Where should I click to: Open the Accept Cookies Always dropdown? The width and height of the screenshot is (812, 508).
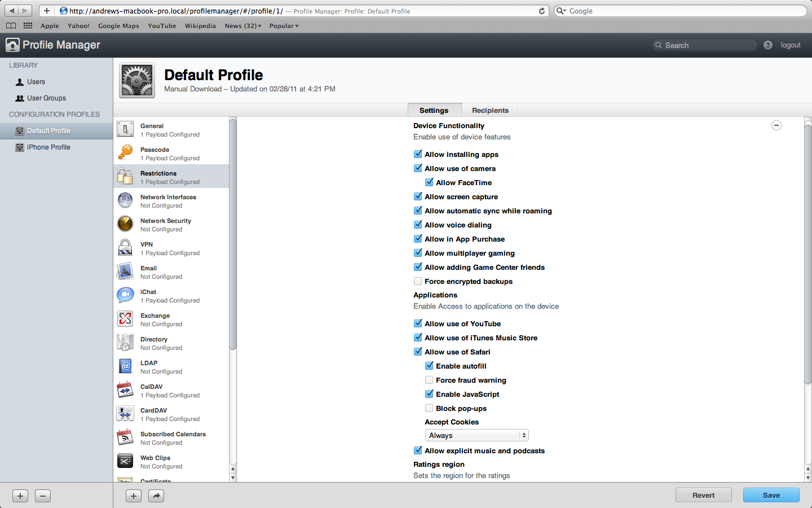[476, 435]
